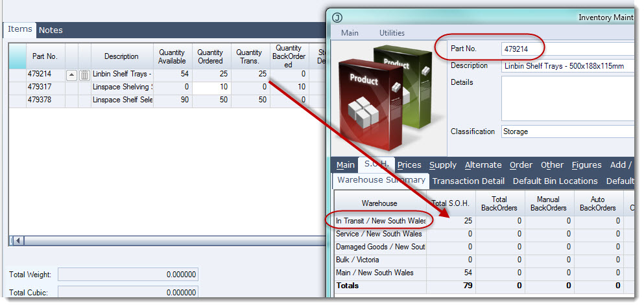Click the Total Cubic field
Viewport: 644px width, 307px height.
128,293
